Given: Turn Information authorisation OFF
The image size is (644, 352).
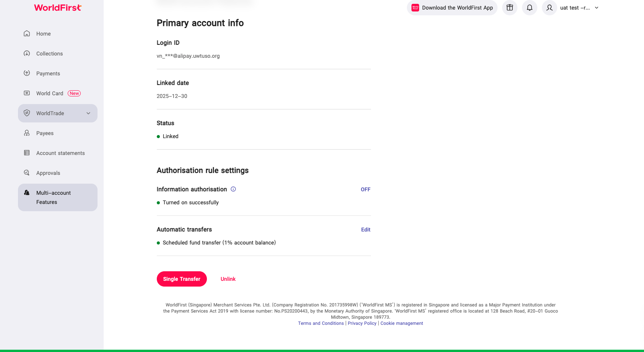Looking at the screenshot, I should pos(365,189).
